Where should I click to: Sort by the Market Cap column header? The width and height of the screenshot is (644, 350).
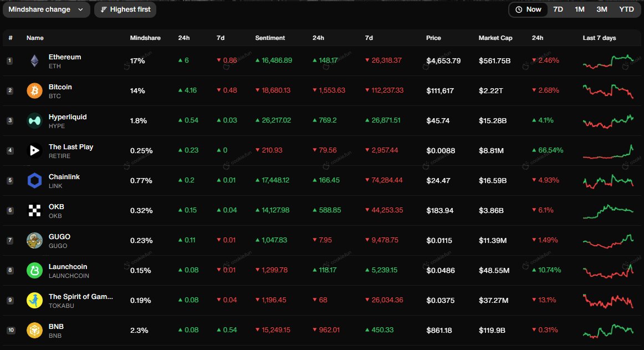click(495, 38)
